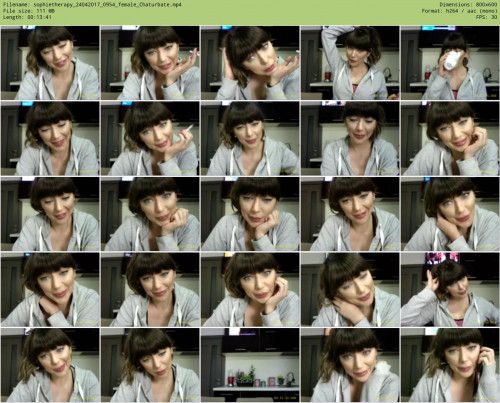Open thumbnail with one hand on head, chin resting

click(x=250, y=63)
